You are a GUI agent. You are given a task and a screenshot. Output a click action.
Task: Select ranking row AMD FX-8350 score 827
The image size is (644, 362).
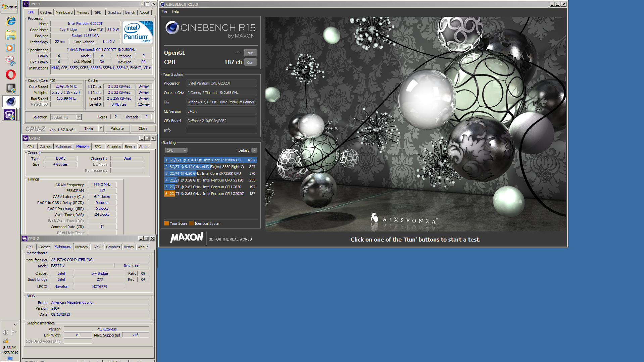210,167
